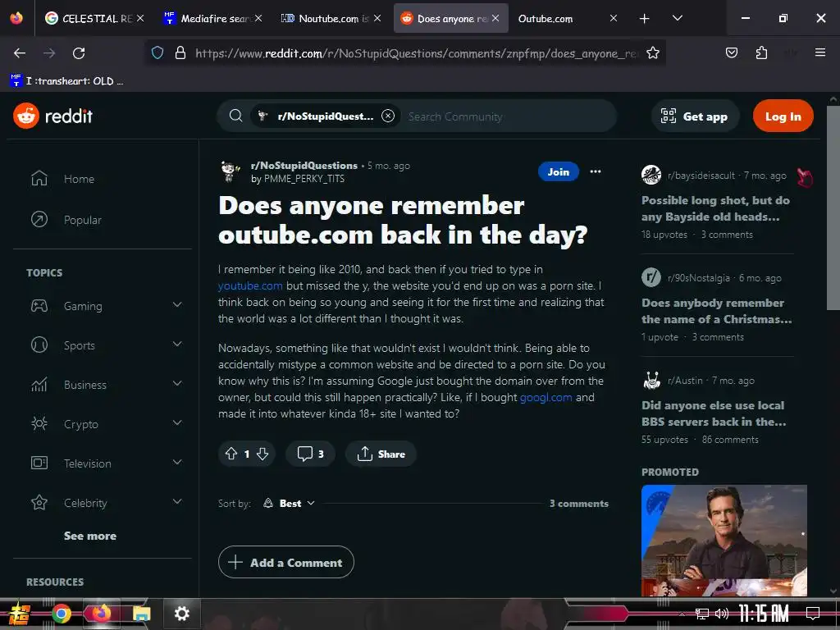Open the post options three-dot menu

tap(596, 171)
